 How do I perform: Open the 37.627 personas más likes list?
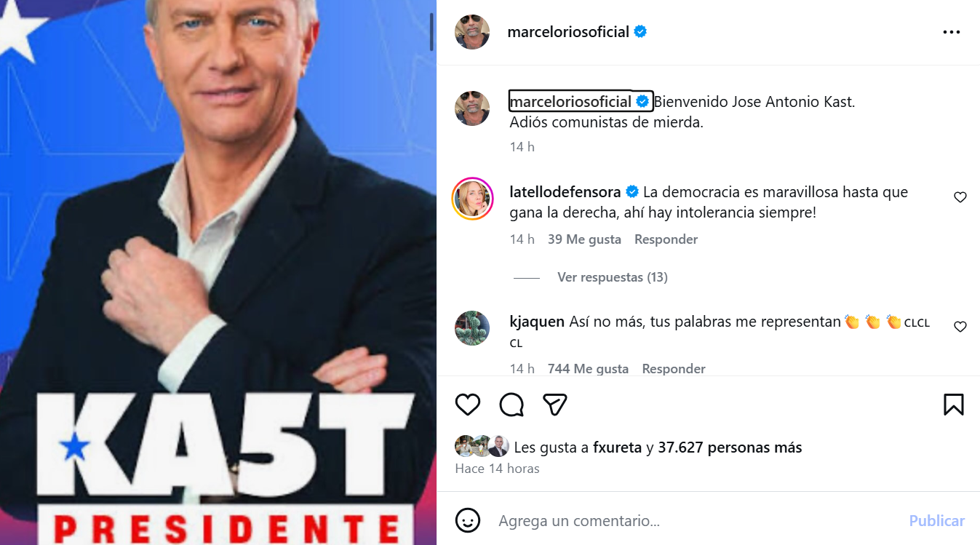(x=730, y=447)
